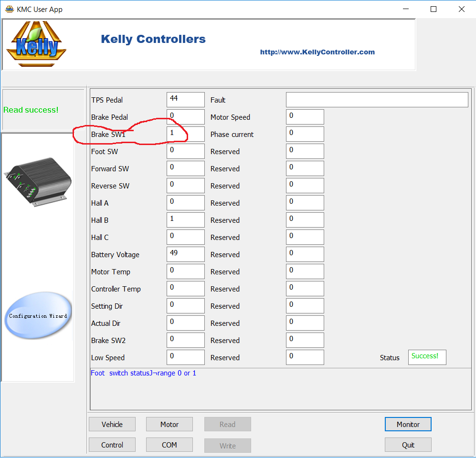Click the Brake SW2 value field
476x458 pixels.
pyautogui.click(x=185, y=340)
